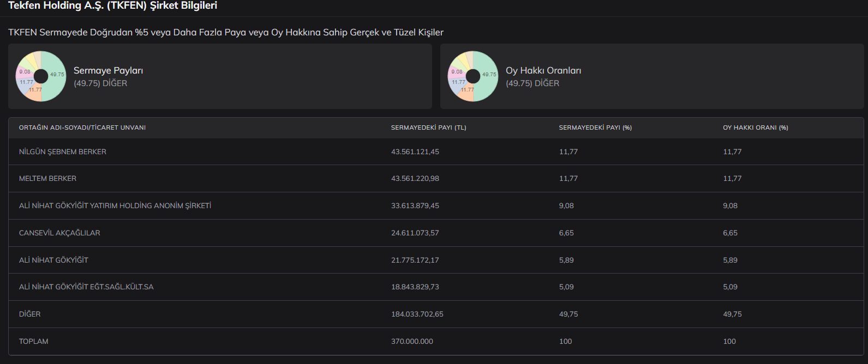Click the SERMAYEDEKİ PAYI (%) column header
Image resolution: width=868 pixels, height=364 pixels.
(595, 128)
